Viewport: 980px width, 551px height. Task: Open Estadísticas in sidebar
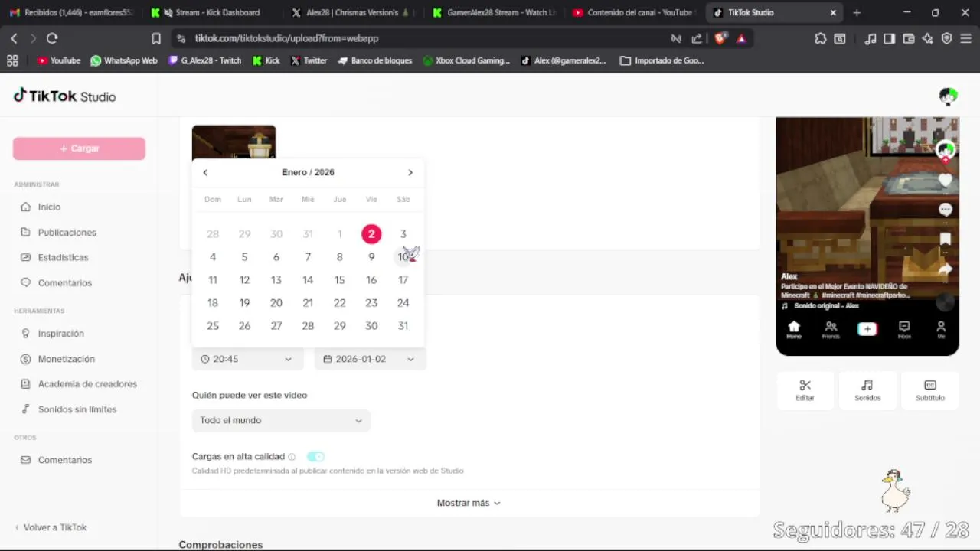tap(63, 257)
